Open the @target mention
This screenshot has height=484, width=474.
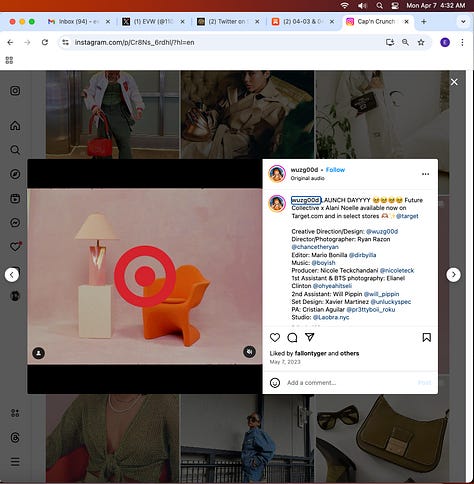tap(407, 216)
